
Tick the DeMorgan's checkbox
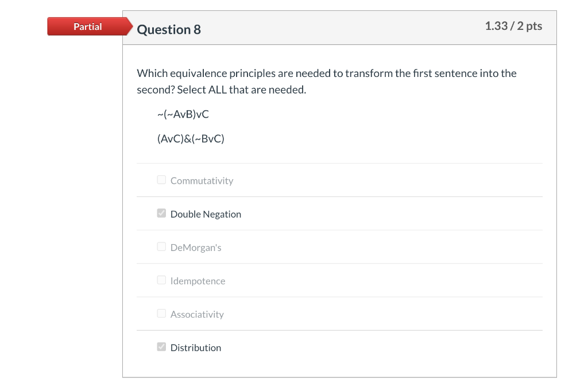pyautogui.click(x=161, y=247)
